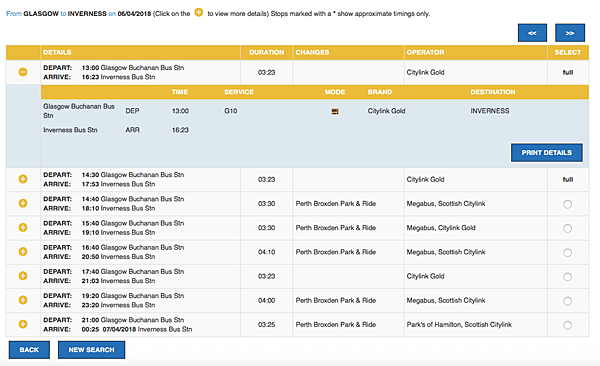Expand the 14:40 departure journey details
Image resolution: width=600 pixels, height=366 pixels.
tap(23, 203)
